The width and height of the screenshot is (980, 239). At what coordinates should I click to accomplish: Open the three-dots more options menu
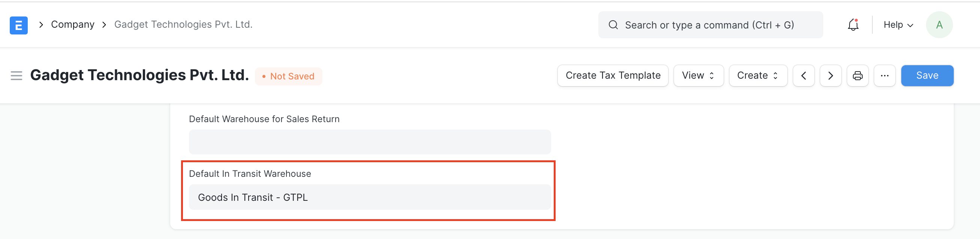tap(884, 76)
